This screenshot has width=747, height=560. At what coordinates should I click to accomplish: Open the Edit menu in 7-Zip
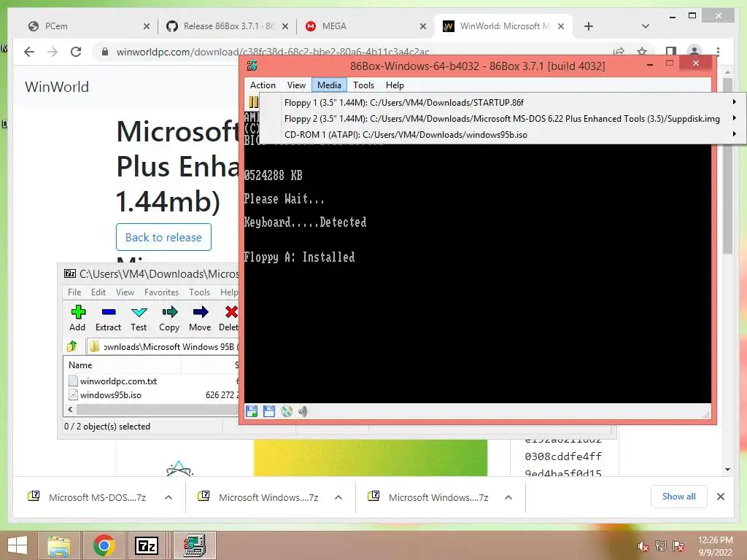click(98, 292)
